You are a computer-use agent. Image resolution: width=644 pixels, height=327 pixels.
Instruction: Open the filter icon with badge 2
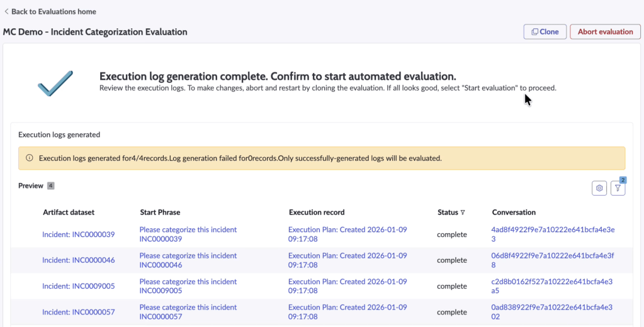618,188
